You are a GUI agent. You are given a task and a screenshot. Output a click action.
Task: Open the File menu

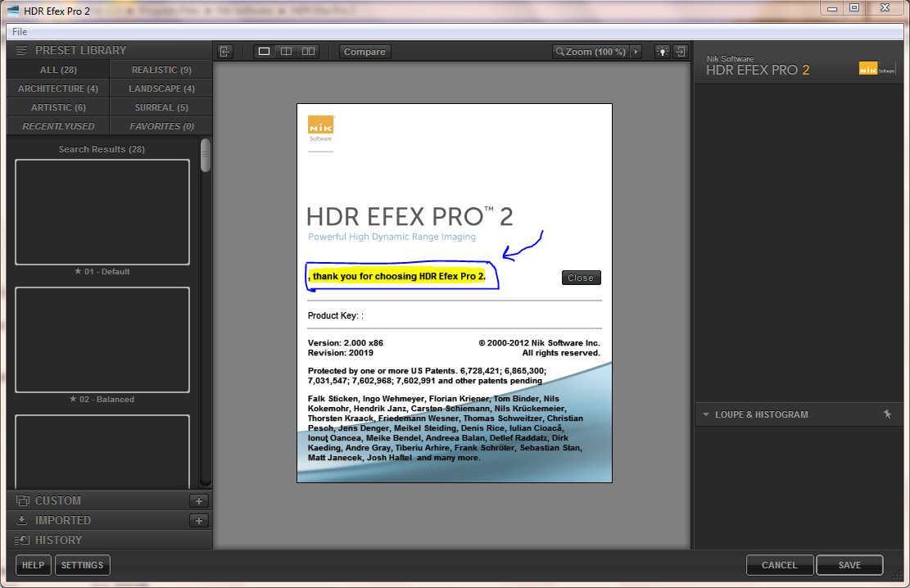20,32
